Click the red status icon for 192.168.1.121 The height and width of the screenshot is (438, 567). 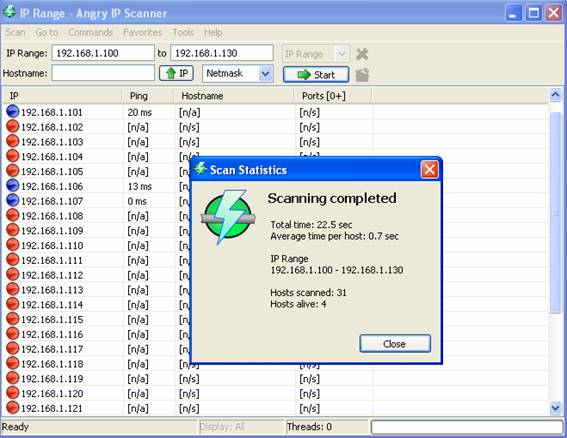pos(13,407)
